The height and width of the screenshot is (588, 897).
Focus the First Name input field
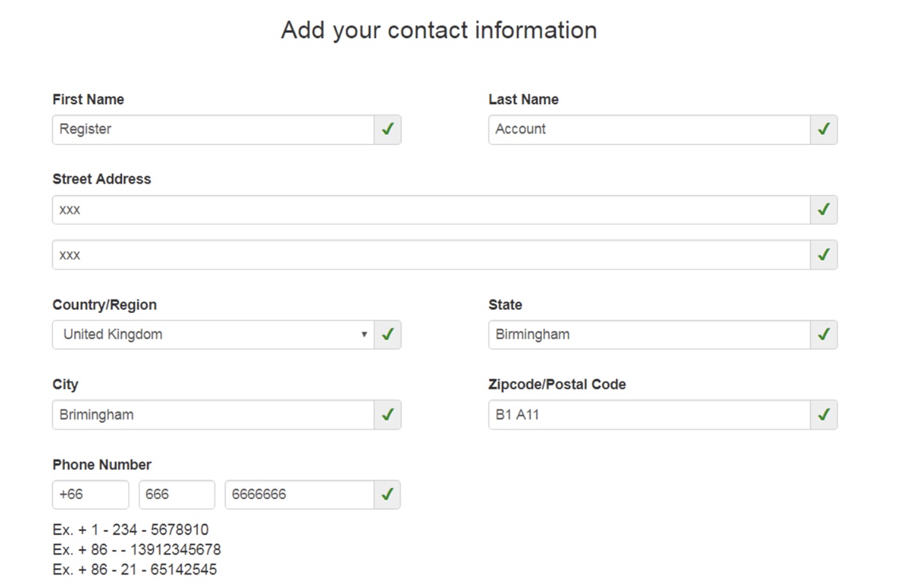tap(213, 129)
